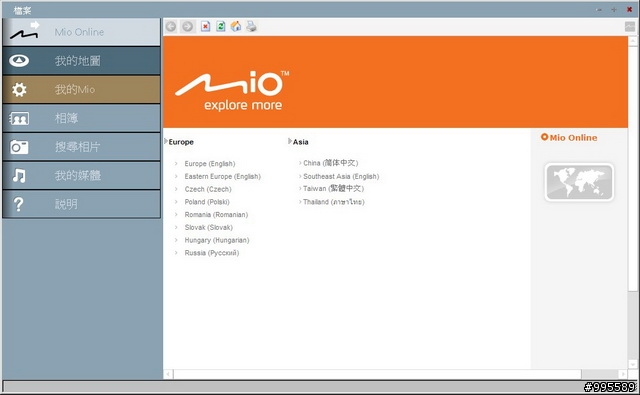Click the world map thumbnail

pyautogui.click(x=579, y=182)
